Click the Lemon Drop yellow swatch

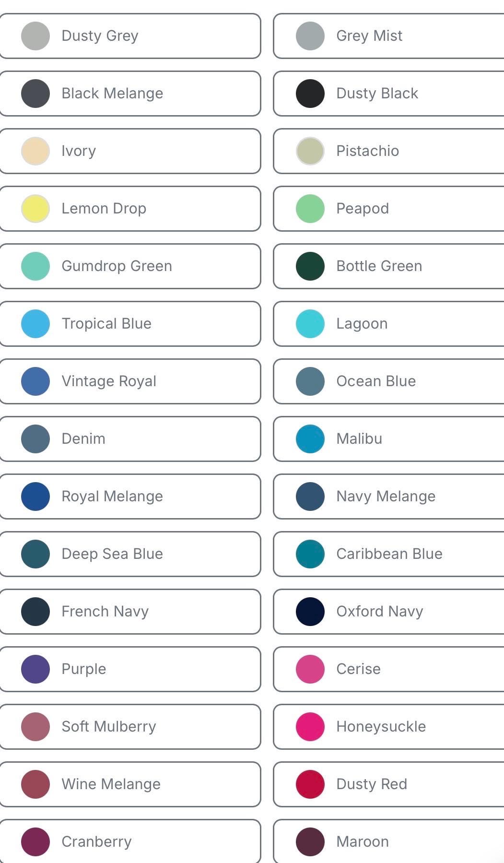(x=35, y=209)
